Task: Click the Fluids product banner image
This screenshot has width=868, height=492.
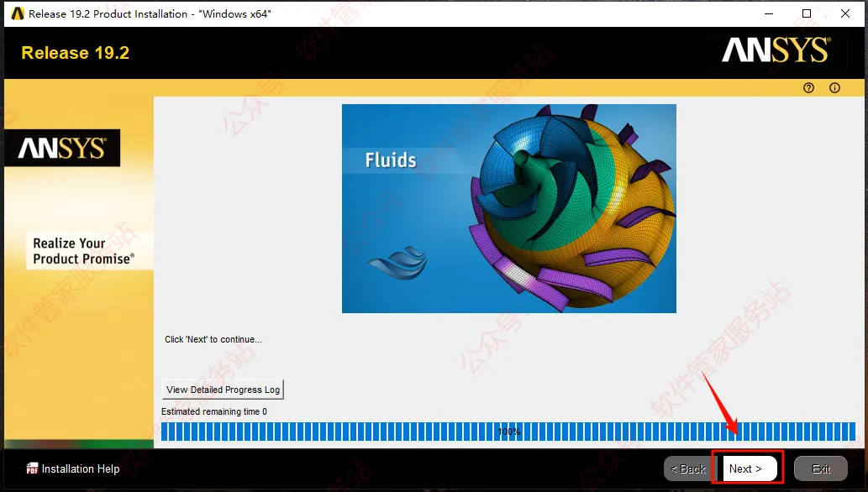Action: [508, 209]
